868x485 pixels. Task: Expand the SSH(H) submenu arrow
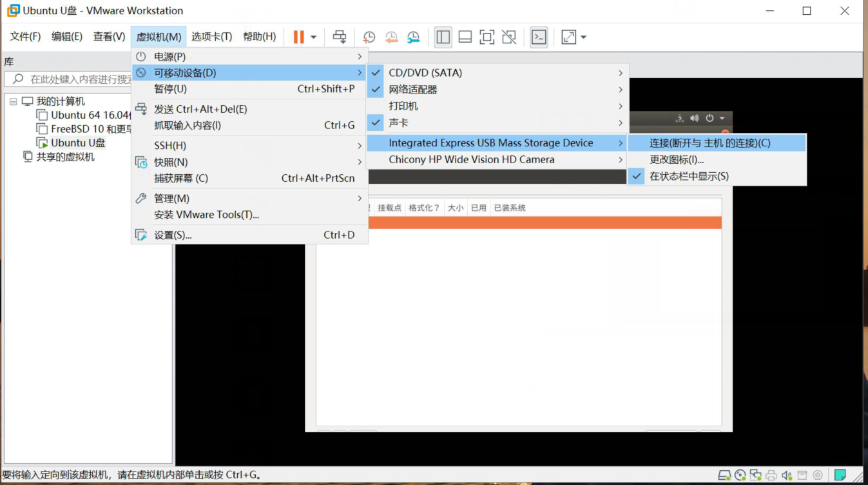click(x=360, y=145)
